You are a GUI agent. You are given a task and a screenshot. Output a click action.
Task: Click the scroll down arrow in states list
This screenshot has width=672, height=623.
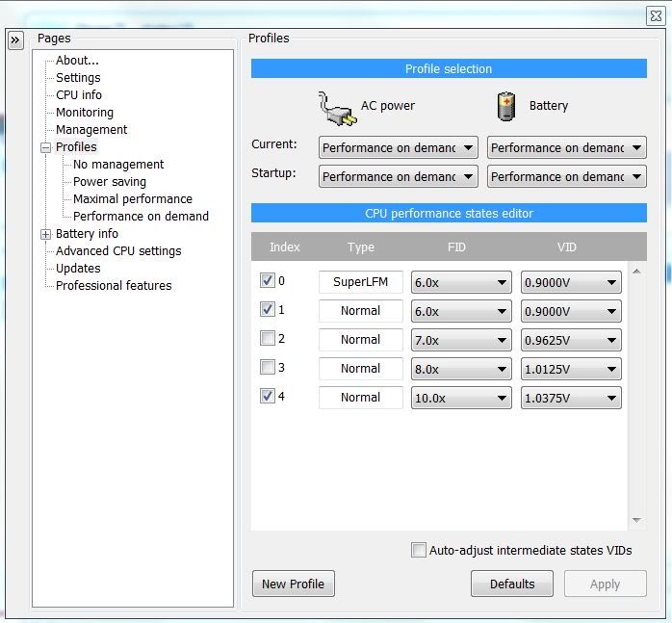[636, 520]
